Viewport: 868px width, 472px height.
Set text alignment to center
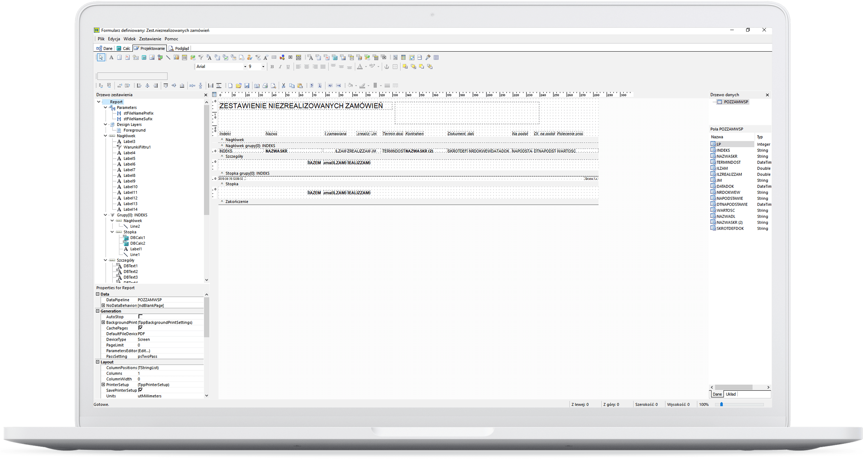coord(306,67)
